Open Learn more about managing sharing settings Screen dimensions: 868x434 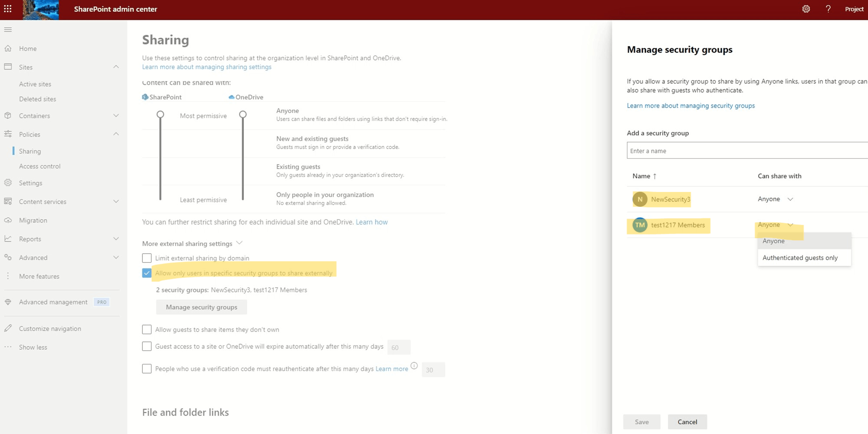click(207, 67)
